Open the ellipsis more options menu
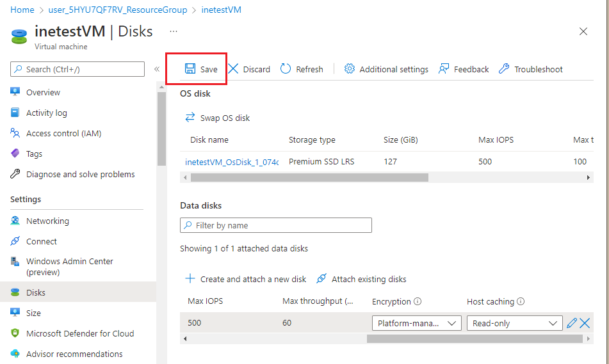609x364 pixels. pos(174,31)
